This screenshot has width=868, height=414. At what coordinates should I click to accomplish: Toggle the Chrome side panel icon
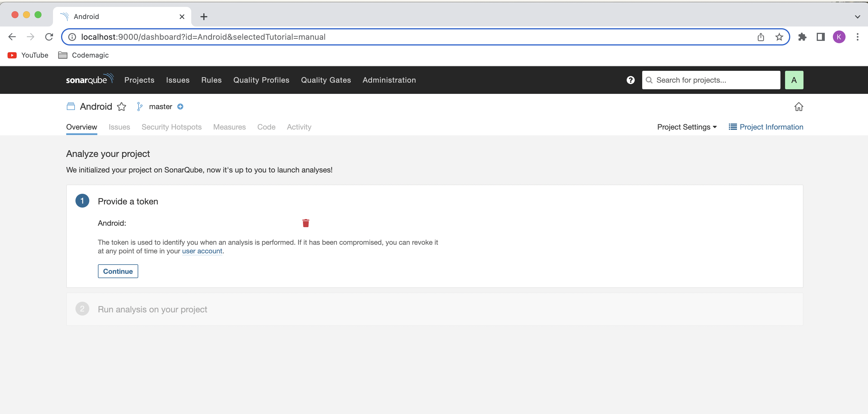click(x=820, y=37)
